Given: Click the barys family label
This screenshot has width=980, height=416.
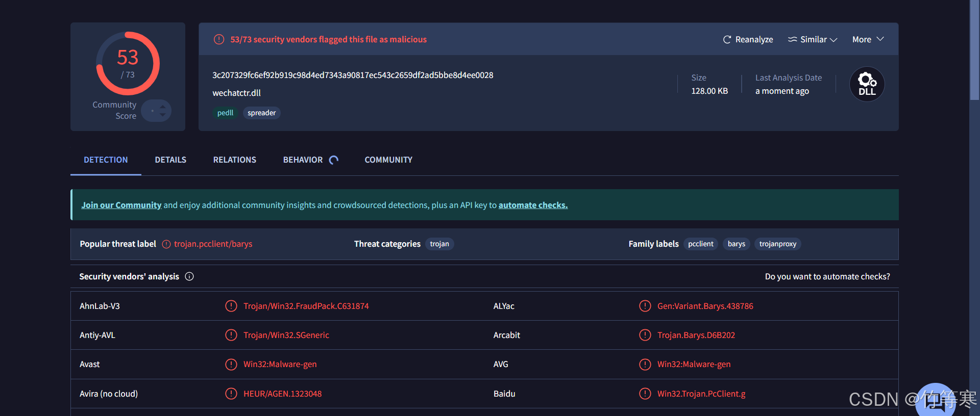Looking at the screenshot, I should pos(737,244).
